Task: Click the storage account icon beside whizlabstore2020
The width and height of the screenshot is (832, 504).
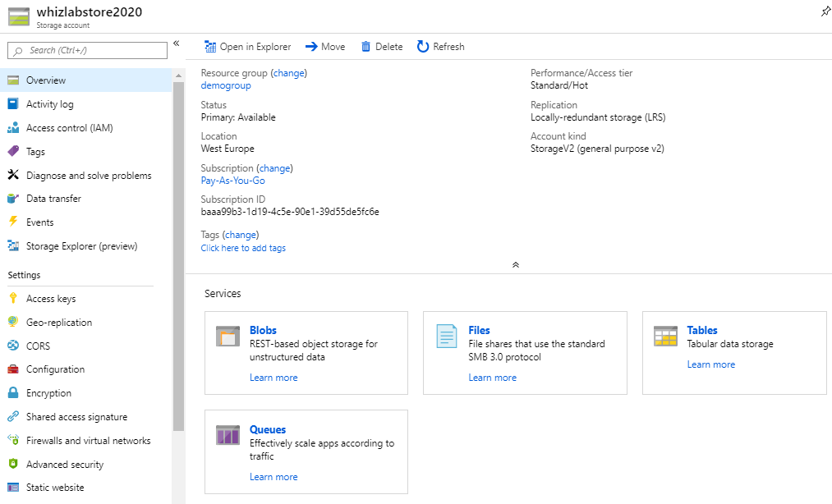Action: (19, 17)
